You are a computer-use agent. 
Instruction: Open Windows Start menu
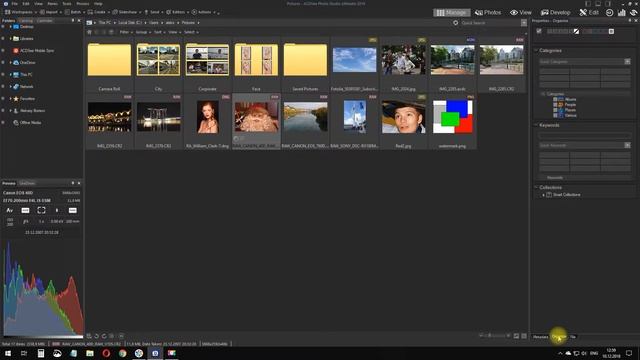(x=8, y=353)
